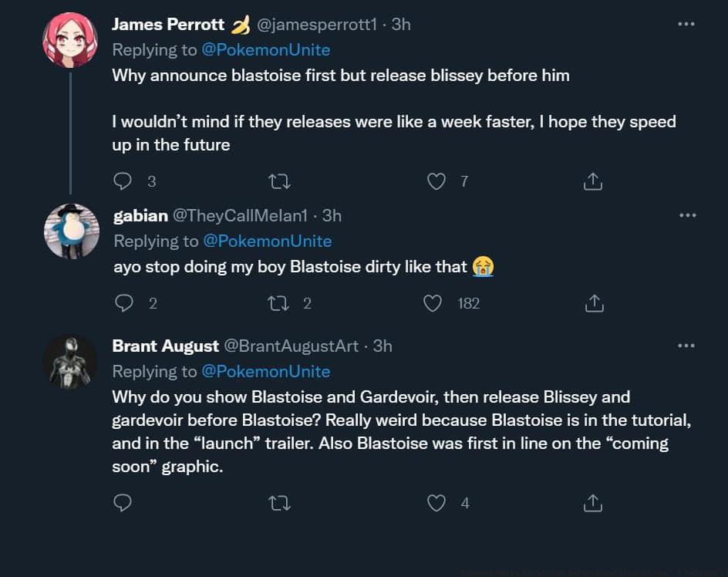Open Brant August's profile name
The width and height of the screenshot is (728, 577).
point(164,346)
